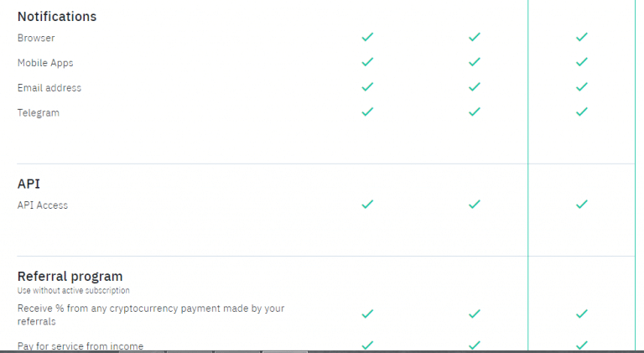This screenshot has width=644, height=353.
Task: Select the Notifications section heading
Action: click(x=57, y=17)
